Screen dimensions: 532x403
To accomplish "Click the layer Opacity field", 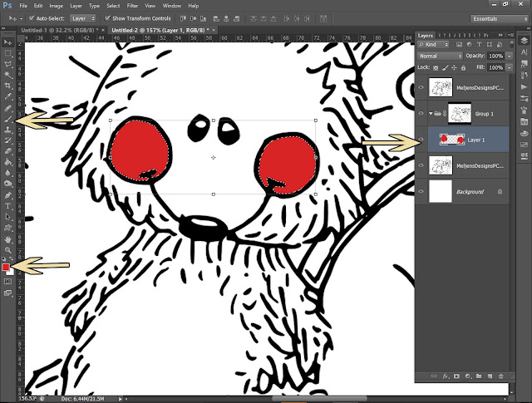I will pos(495,56).
